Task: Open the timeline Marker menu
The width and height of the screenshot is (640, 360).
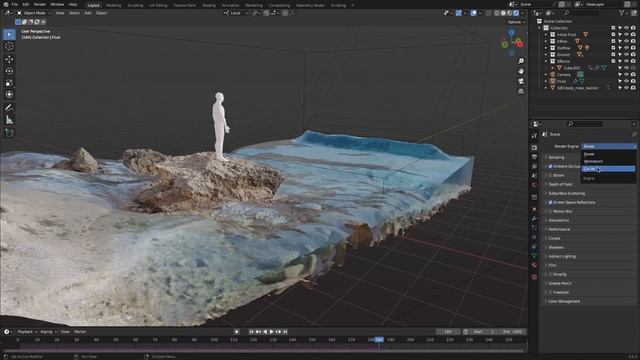Action: [80, 332]
